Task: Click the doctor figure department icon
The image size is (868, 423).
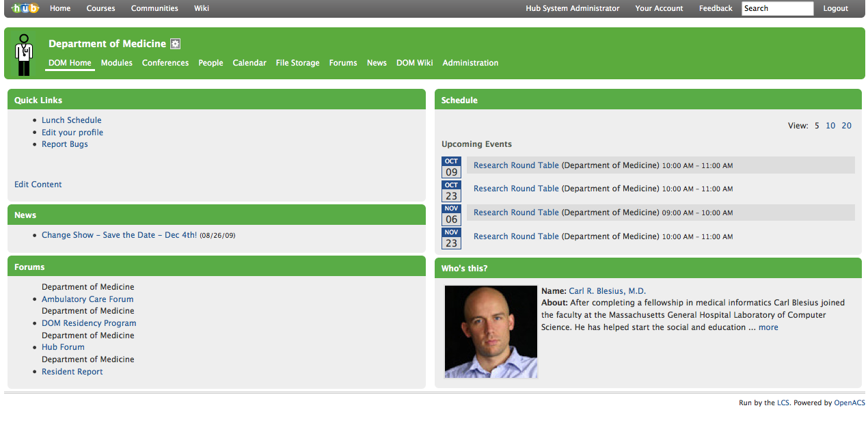Action: (x=24, y=55)
